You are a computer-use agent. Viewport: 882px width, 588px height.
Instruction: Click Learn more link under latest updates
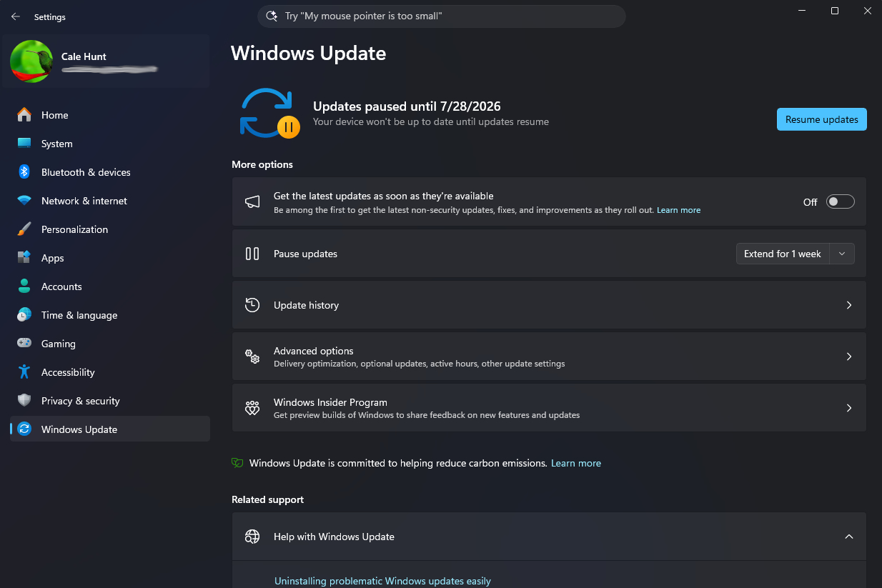[678, 210]
